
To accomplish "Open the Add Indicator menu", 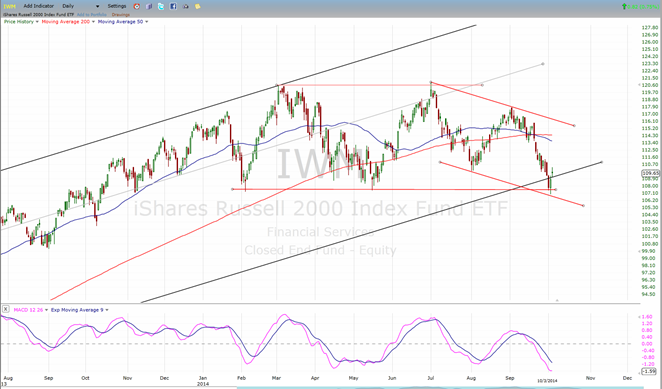I will tap(38, 6).
